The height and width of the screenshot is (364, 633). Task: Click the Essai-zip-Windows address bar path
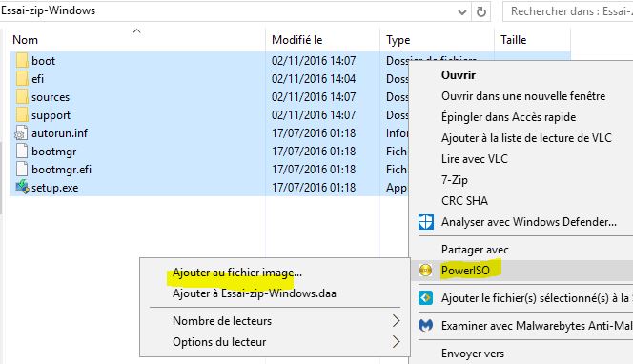[48, 10]
